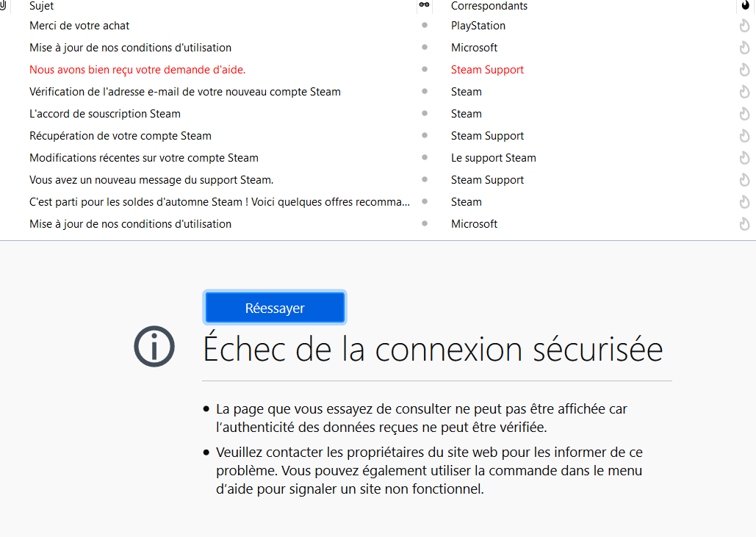Click junk icon for Le support Steam message

744,158
